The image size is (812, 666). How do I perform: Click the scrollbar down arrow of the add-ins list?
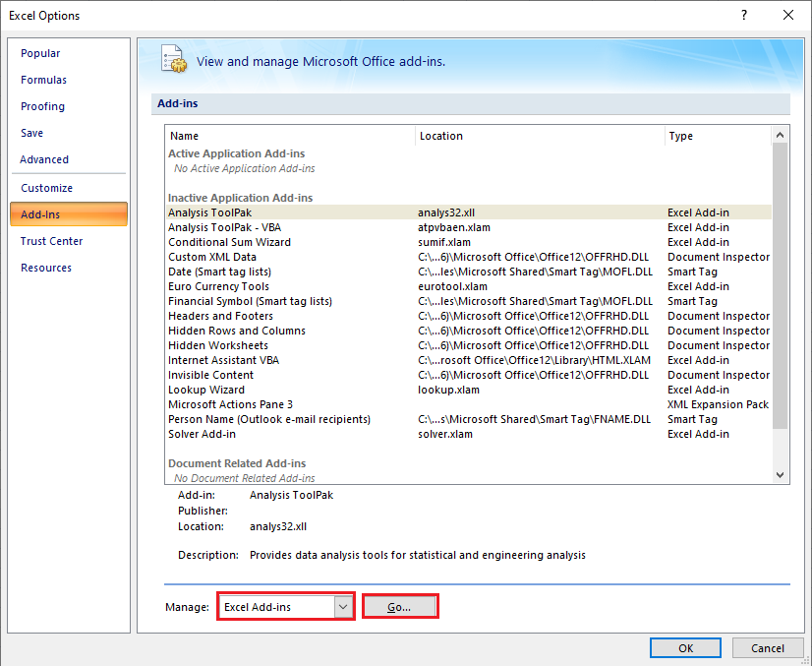tap(780, 475)
